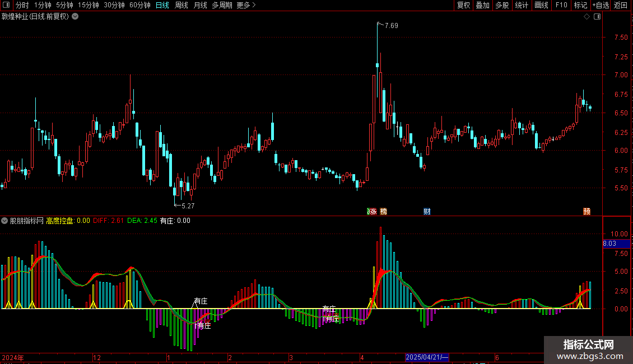Image resolution: width=633 pixels, height=364 pixels.
Task: Click the 2025/04/21/一 date marker
Action: tap(427, 357)
